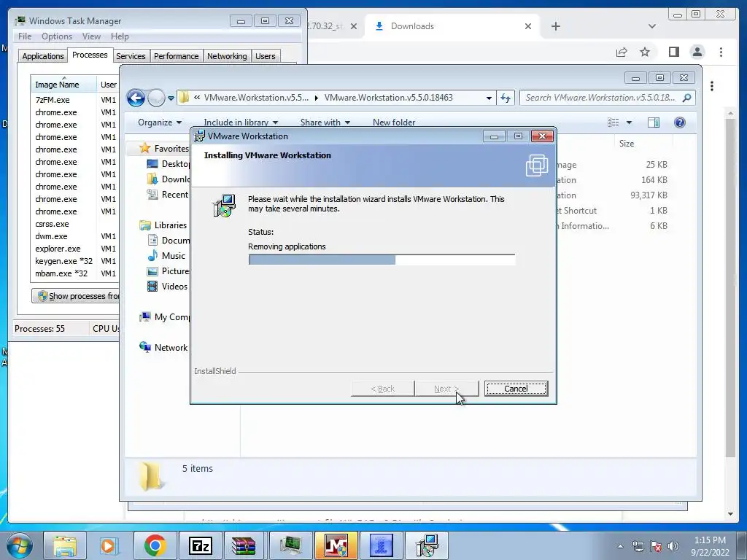Open 7-Zip from the taskbar
Screen dimensions: 747x560
(x=200, y=545)
